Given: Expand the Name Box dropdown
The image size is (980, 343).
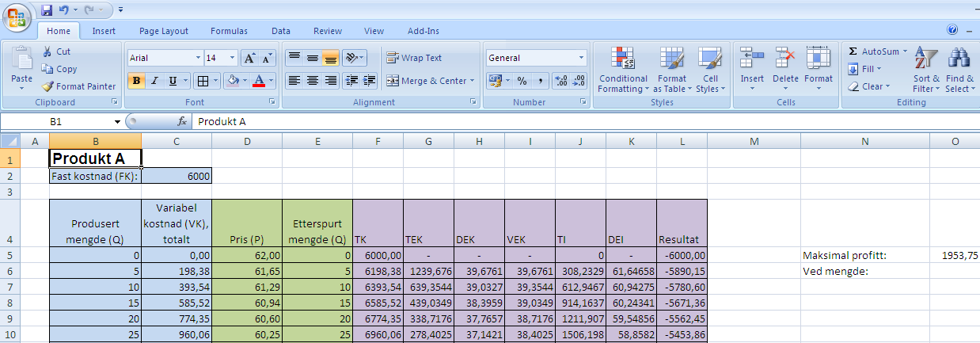Looking at the screenshot, I should point(117,122).
